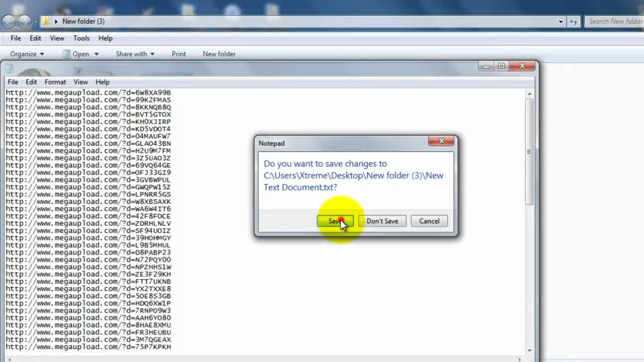Open Notepad's File menu

click(x=13, y=82)
